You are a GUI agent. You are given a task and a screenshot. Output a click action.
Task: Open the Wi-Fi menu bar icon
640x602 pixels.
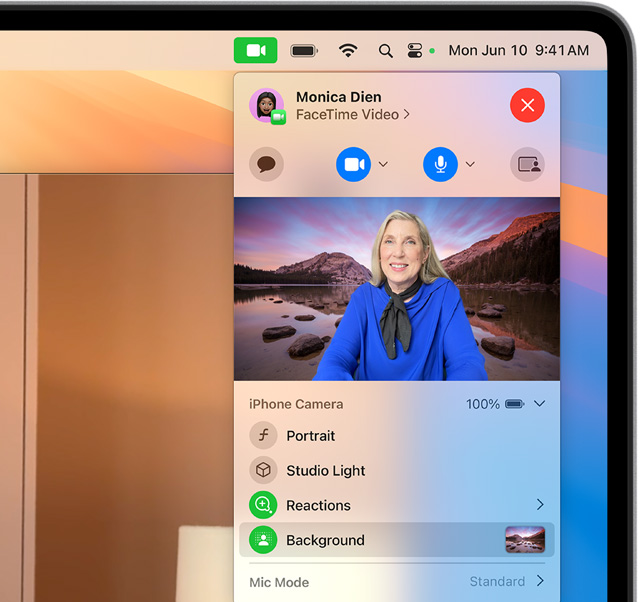pyautogui.click(x=348, y=51)
